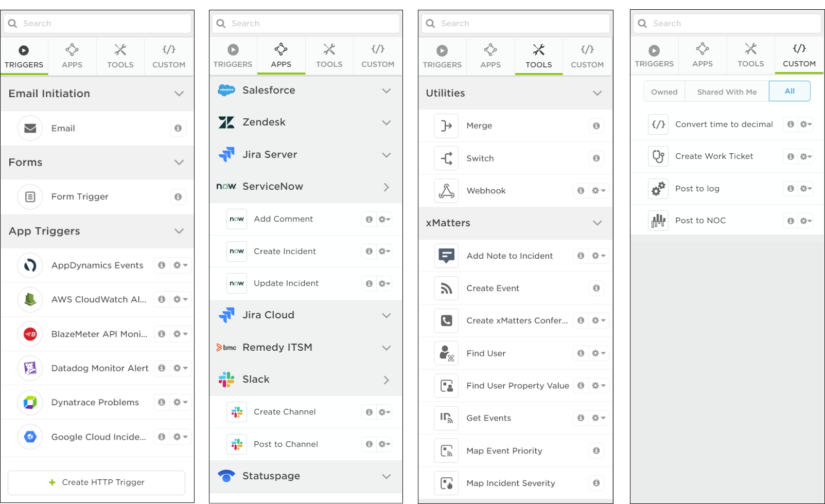The image size is (825, 504).
Task: Click the Create HTTP Trigger button
Action: pos(96,482)
